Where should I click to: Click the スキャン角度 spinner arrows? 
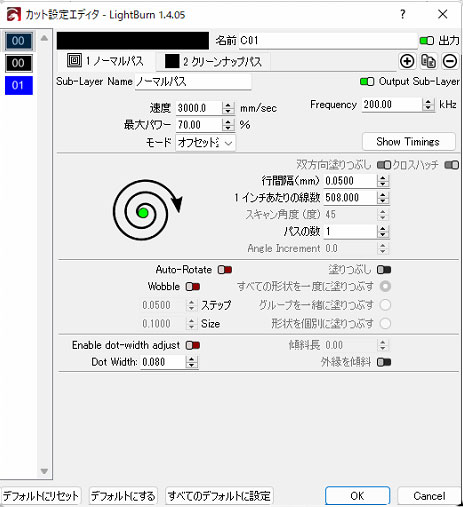383,215
